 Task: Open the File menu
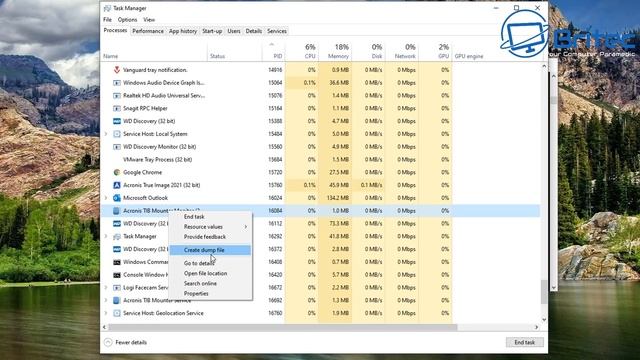click(107, 20)
